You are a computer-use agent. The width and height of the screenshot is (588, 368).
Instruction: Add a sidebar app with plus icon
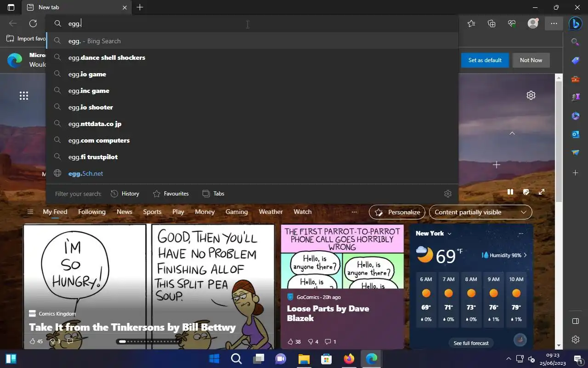tap(575, 173)
